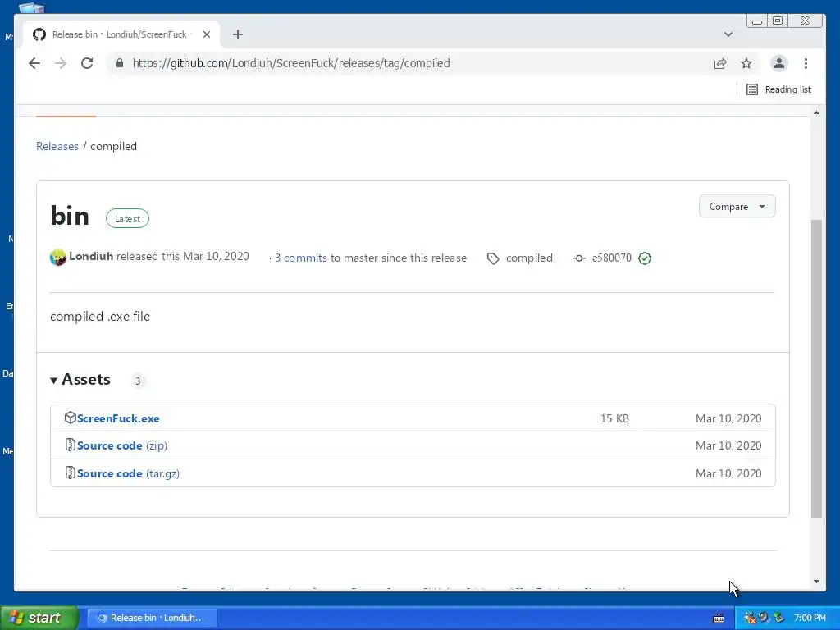The image size is (840, 630).
Task: Select the Release bin taskbar button
Action: click(x=151, y=618)
